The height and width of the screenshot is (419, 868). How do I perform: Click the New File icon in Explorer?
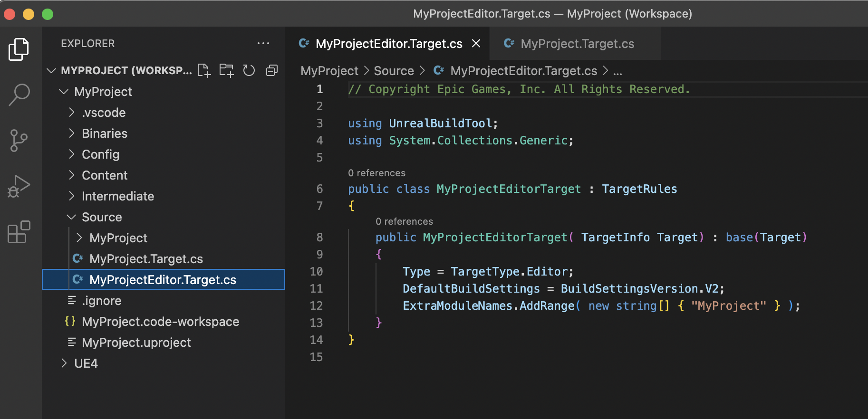coord(204,70)
